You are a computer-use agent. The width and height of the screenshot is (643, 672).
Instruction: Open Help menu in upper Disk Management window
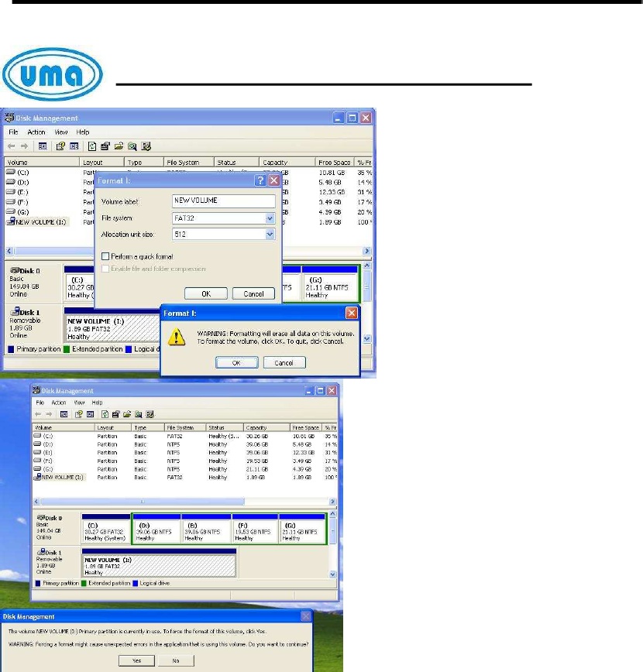[x=83, y=132]
